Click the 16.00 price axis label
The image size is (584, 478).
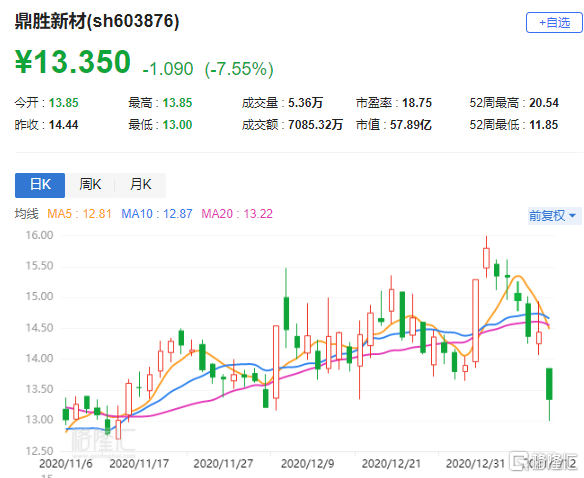(x=39, y=235)
